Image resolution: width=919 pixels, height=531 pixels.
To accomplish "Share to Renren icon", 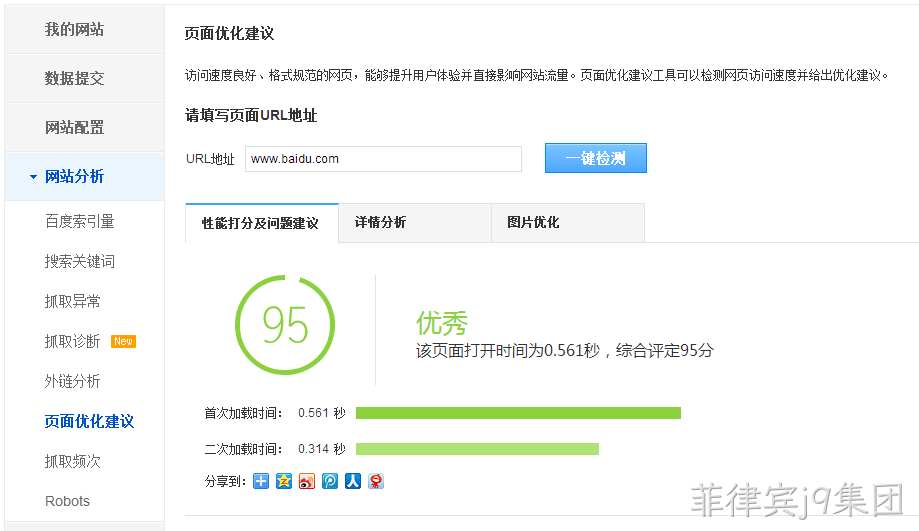I will pyautogui.click(x=353, y=481).
